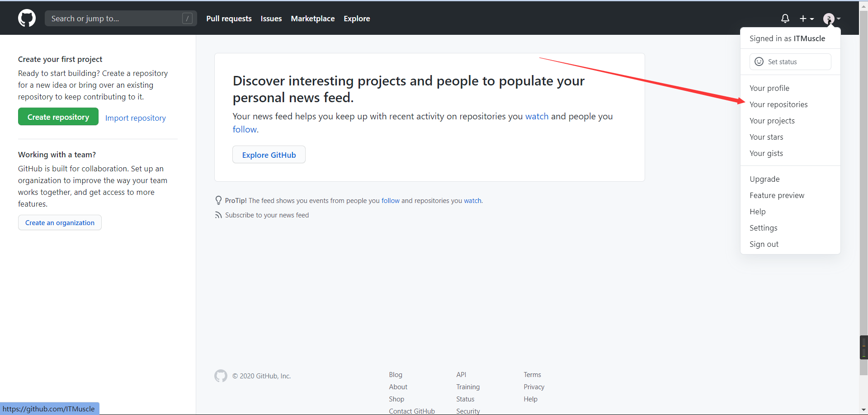Screen dimensions: 868x415
Task: Open the notifications bell icon
Action: [785, 19]
